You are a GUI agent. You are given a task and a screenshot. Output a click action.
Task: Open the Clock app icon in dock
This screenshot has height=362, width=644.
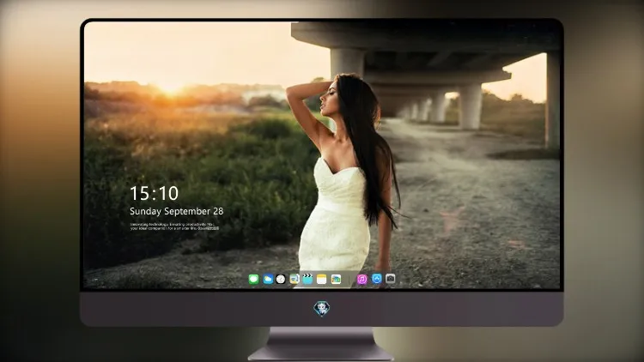(x=281, y=280)
